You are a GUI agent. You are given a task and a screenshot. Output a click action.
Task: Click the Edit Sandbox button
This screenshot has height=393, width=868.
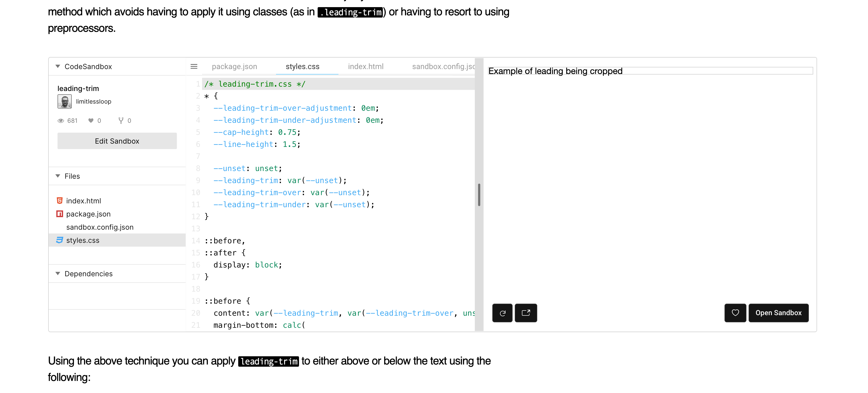117,141
